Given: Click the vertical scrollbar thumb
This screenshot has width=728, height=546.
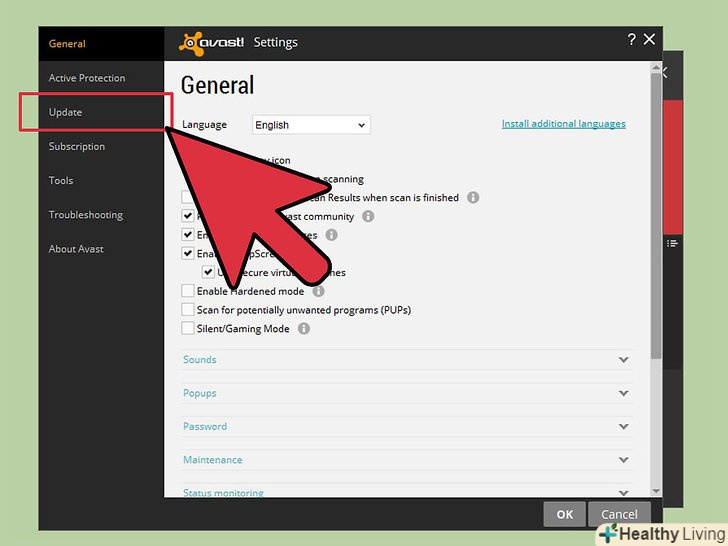Looking at the screenshot, I should click(x=656, y=216).
